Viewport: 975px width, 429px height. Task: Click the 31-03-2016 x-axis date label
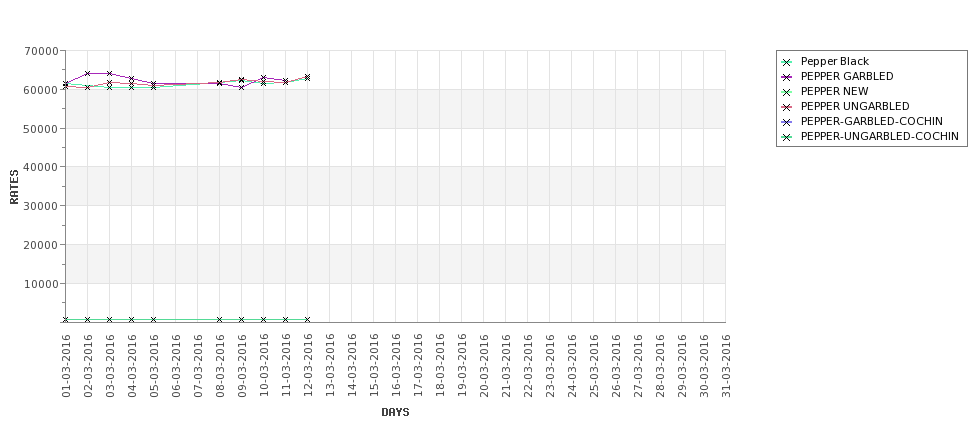(726, 366)
